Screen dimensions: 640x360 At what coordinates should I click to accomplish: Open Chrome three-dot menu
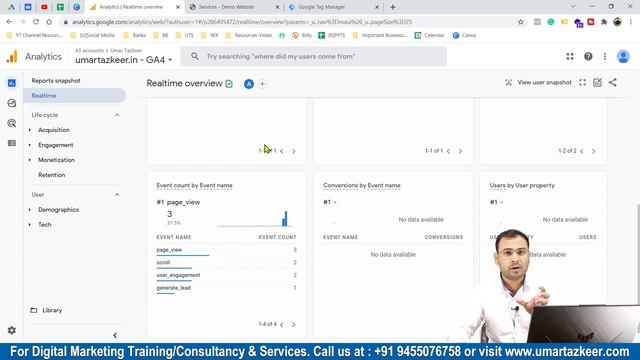631,22
